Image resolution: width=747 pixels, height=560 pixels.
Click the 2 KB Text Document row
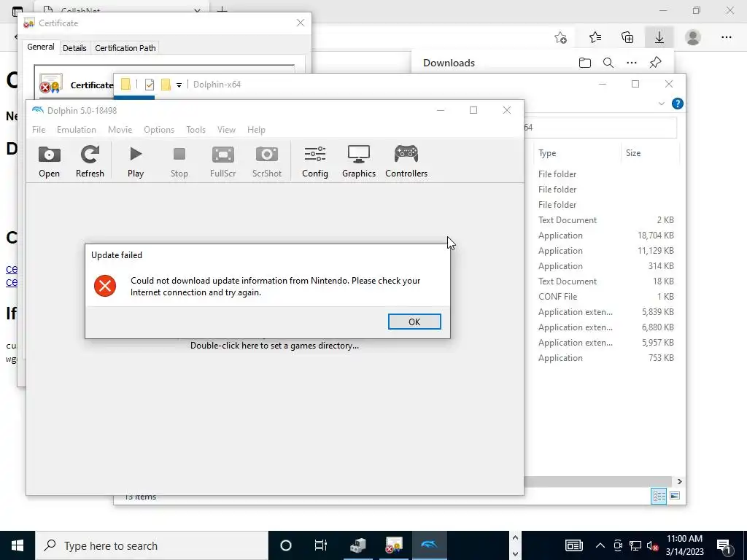pyautogui.click(x=606, y=220)
